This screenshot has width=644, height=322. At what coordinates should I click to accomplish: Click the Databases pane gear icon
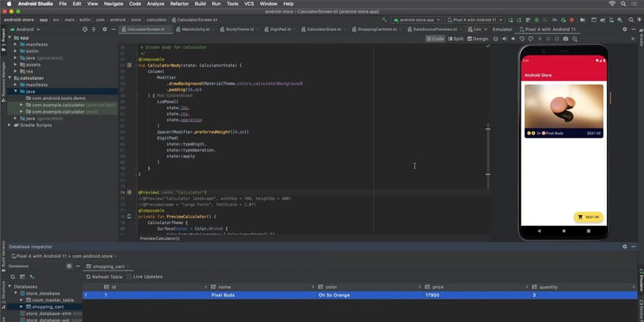click(x=69, y=266)
